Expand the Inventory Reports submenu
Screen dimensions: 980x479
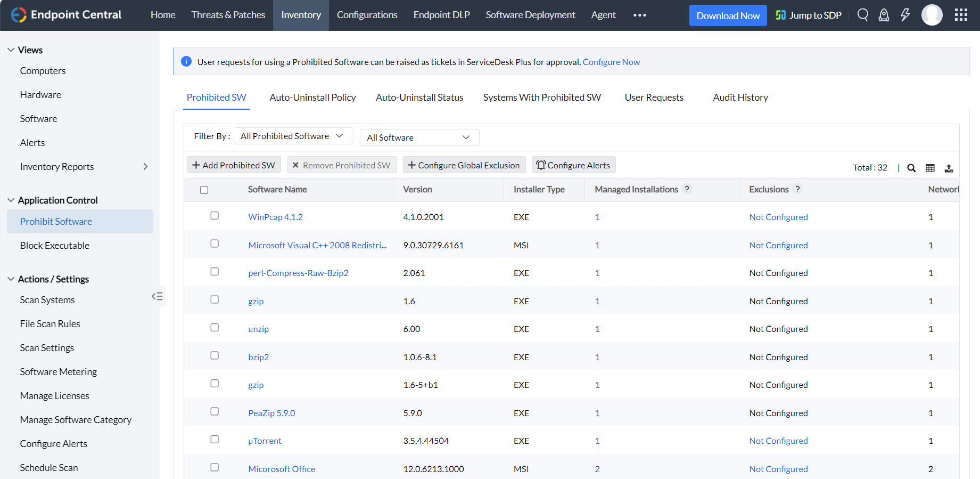(x=145, y=167)
